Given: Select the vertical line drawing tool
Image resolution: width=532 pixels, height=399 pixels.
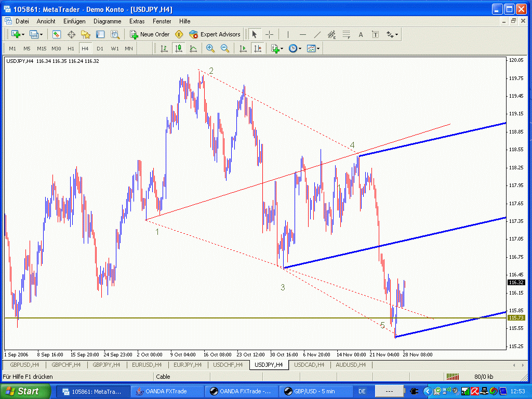Looking at the screenshot, I should [x=288, y=34].
